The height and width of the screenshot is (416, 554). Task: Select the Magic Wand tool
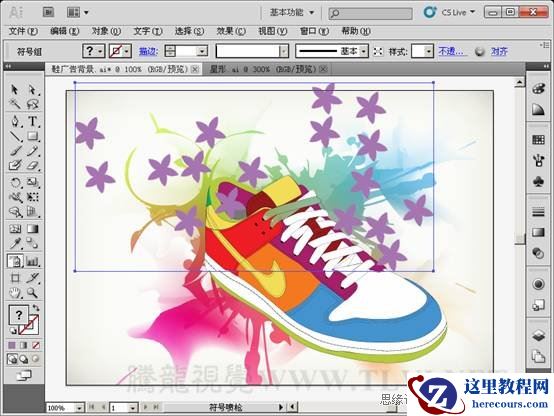(14, 104)
